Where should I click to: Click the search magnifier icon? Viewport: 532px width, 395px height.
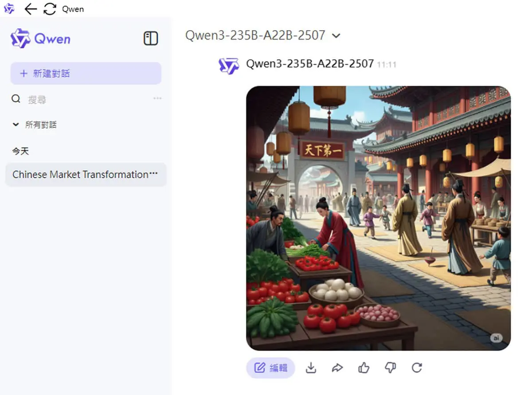(16, 99)
